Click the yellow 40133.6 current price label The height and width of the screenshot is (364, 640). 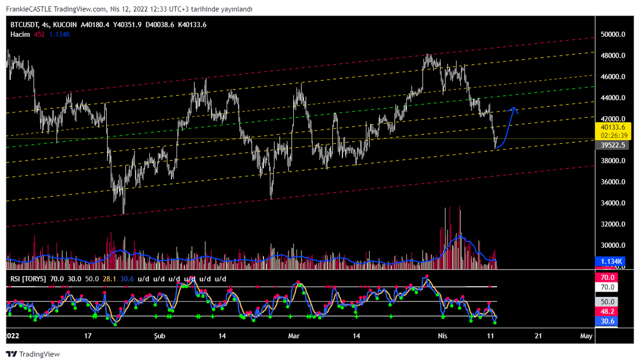click(612, 128)
